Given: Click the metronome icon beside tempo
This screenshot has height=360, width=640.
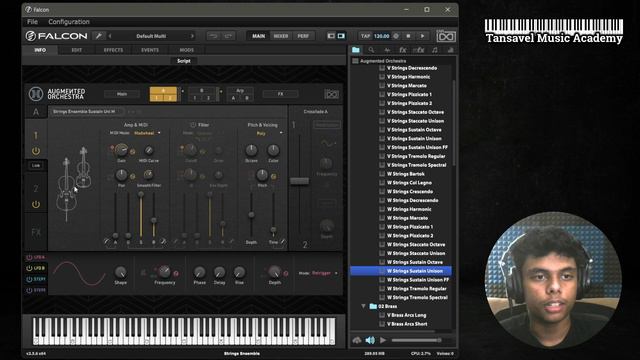Looking at the screenshot, I should click(396, 36).
